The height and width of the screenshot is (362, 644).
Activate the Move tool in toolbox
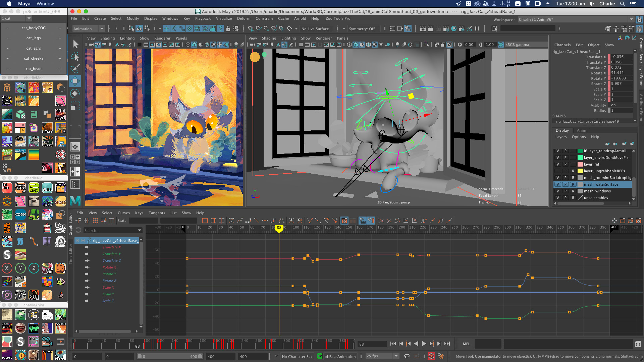point(75,81)
